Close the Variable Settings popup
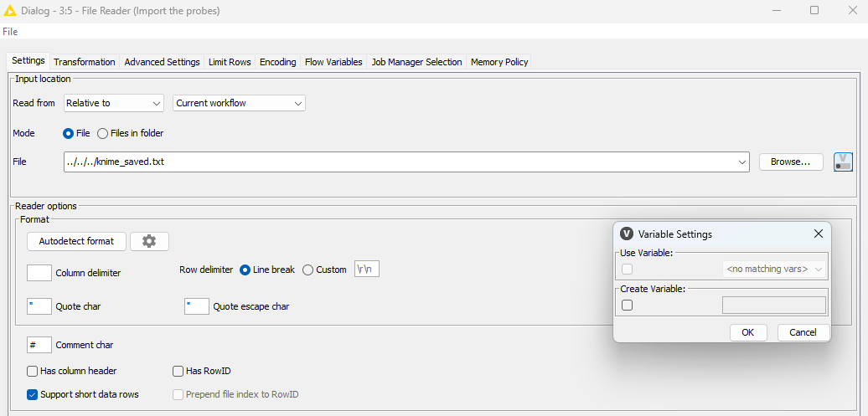Viewport: 868px width, 416px height. (x=818, y=234)
